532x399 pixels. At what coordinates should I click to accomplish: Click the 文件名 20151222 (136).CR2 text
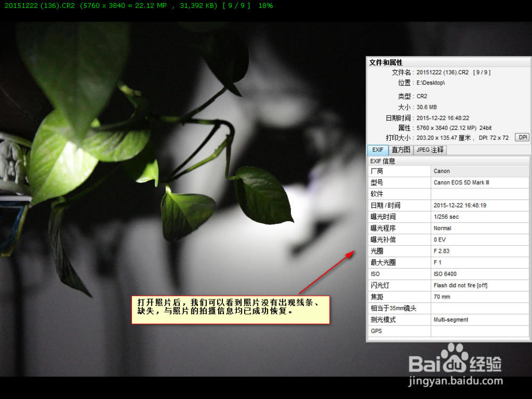point(443,72)
